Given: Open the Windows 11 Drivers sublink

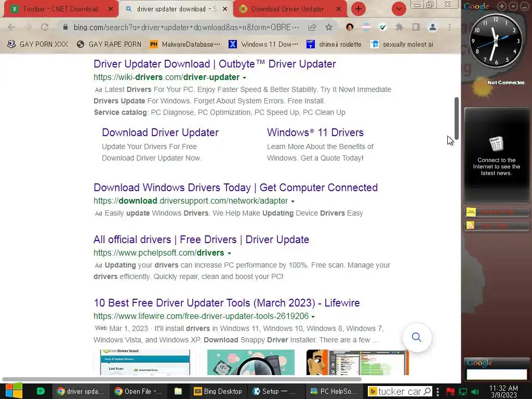Looking at the screenshot, I should coord(315,132).
